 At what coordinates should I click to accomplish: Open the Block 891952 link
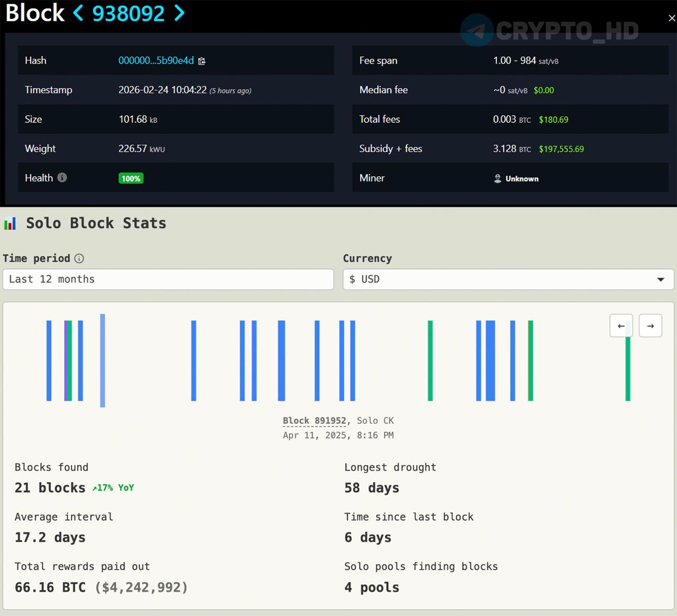[x=314, y=421]
